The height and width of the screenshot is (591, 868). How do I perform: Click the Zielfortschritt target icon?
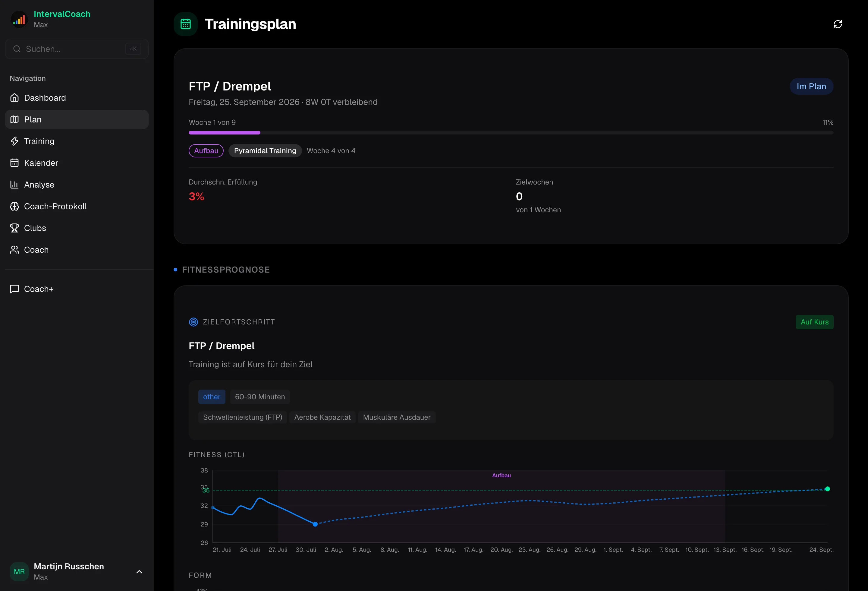193,322
